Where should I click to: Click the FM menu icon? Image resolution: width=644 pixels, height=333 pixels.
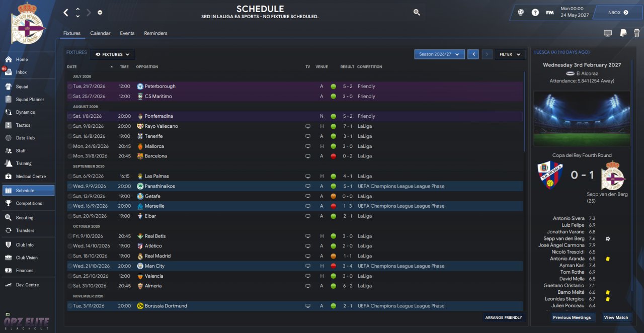(550, 13)
